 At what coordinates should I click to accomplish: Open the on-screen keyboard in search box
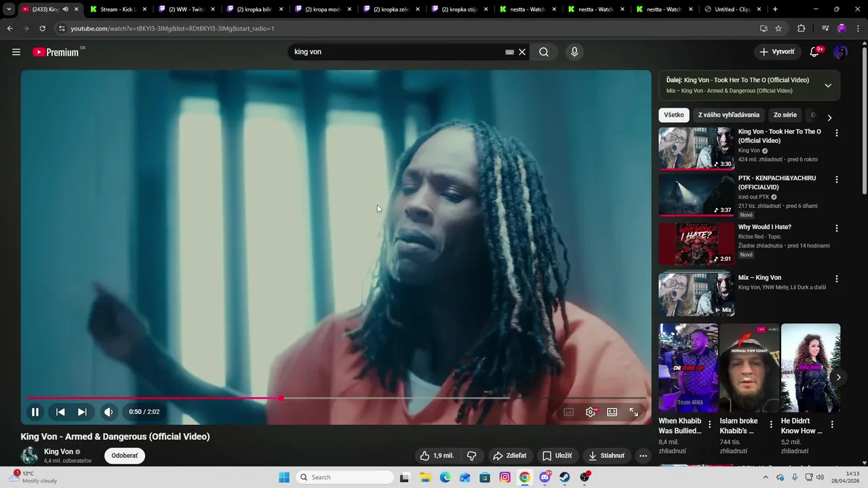pyautogui.click(x=510, y=52)
